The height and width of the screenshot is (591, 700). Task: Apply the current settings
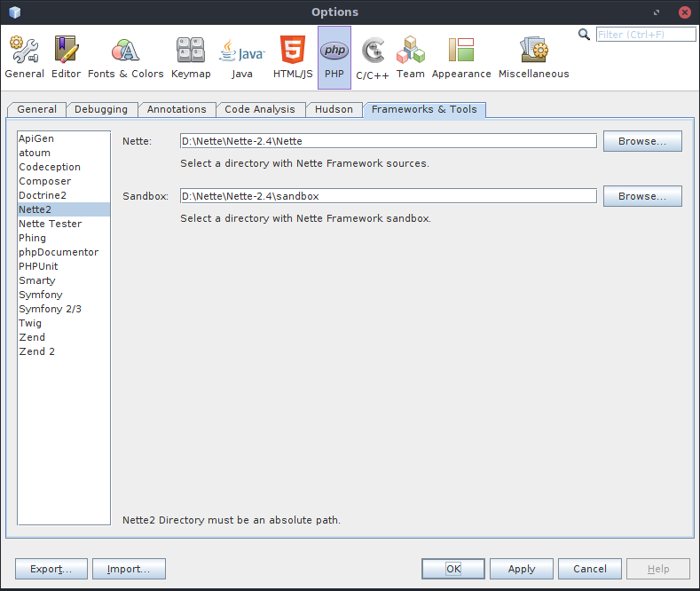point(522,569)
